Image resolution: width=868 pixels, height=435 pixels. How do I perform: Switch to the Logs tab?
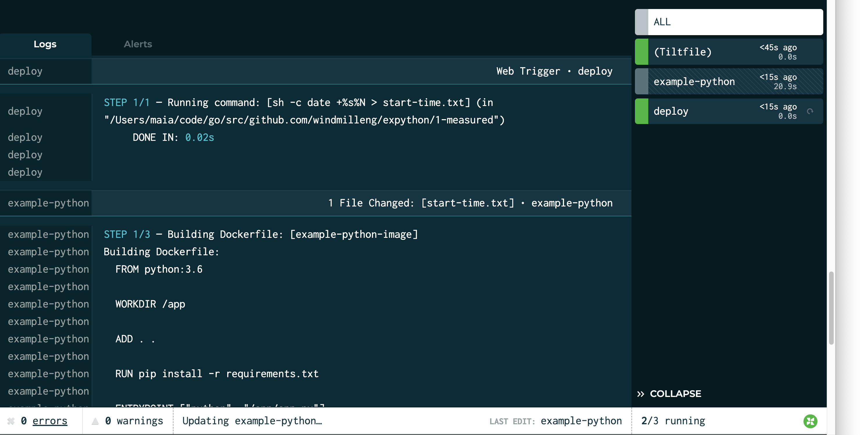[45, 44]
